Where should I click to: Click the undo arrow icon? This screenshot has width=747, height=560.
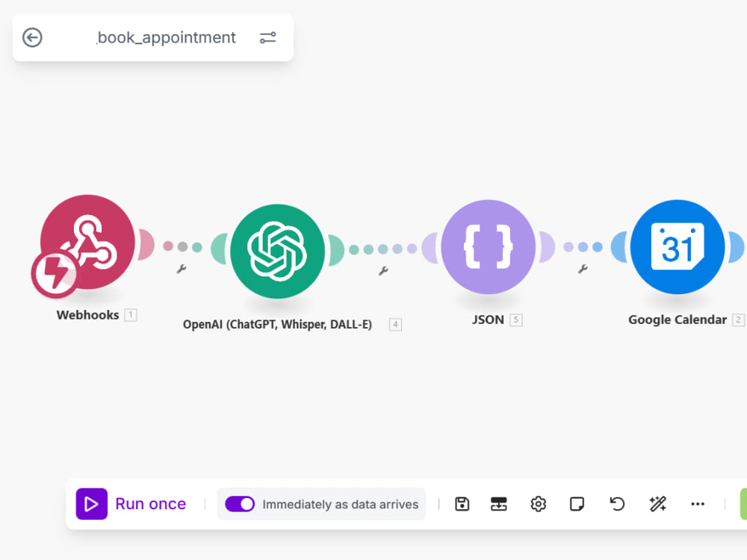tap(617, 504)
